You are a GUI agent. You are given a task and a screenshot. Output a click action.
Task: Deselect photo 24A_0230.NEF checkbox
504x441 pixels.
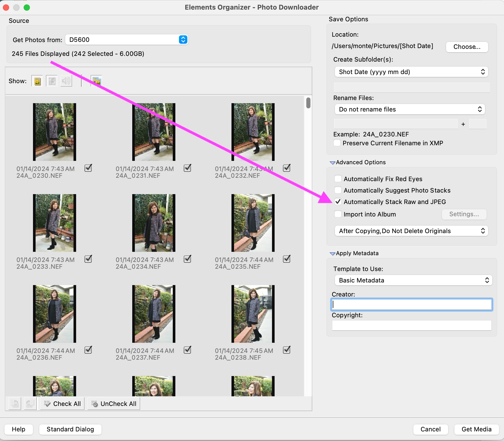coord(88,168)
